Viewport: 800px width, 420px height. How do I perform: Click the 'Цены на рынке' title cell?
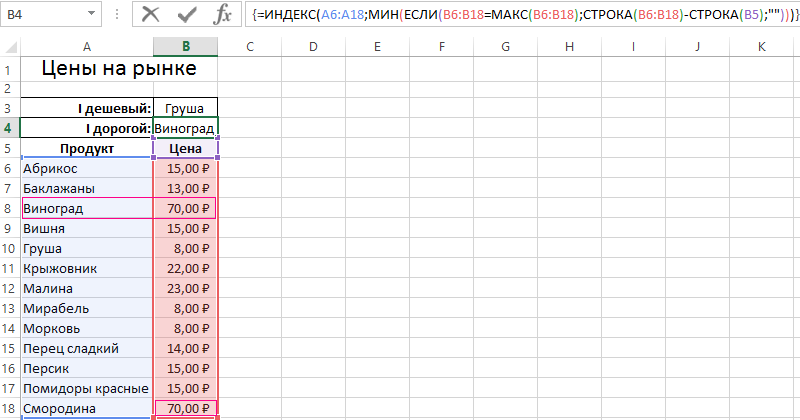click(118, 69)
